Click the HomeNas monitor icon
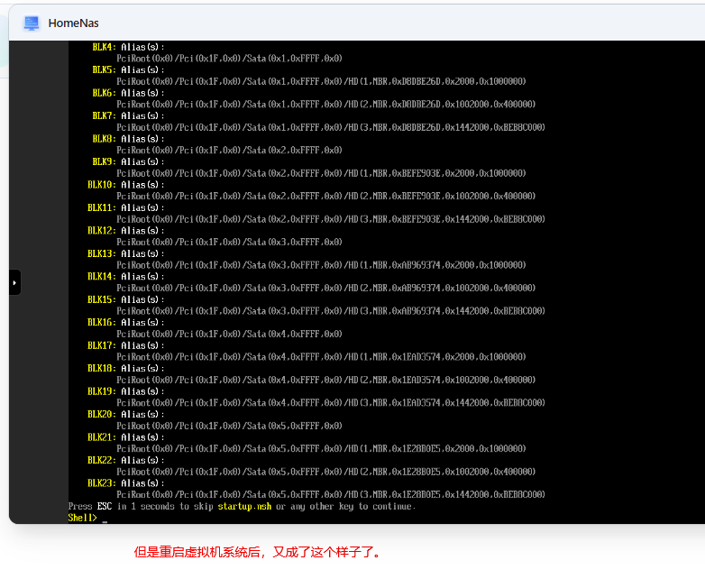705x588 pixels. click(x=32, y=23)
